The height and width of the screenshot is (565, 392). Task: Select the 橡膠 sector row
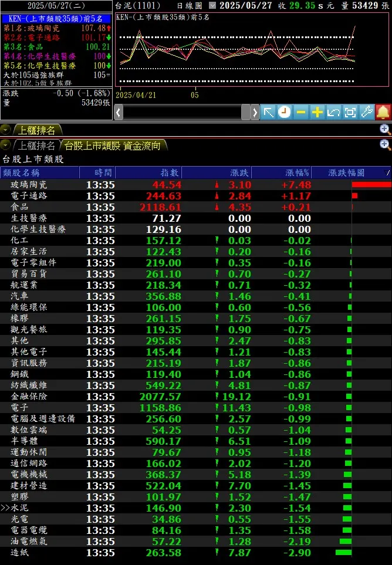(x=196, y=319)
